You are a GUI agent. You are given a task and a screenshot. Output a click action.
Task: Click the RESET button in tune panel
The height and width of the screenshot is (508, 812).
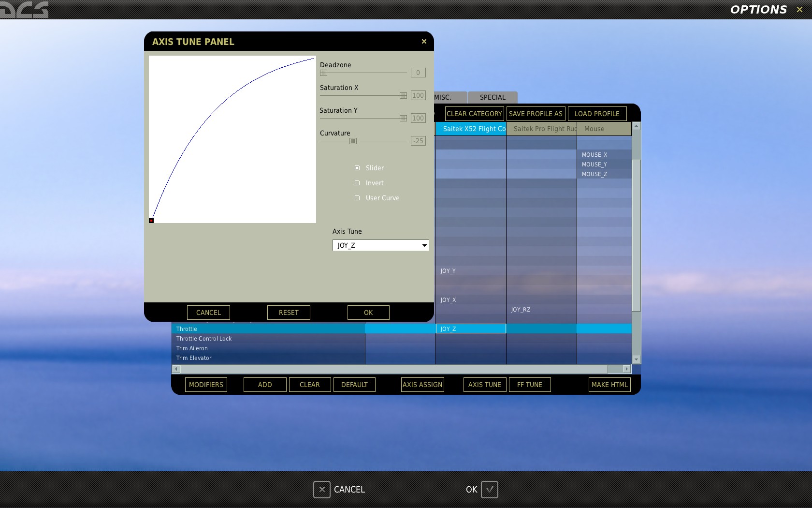click(289, 313)
